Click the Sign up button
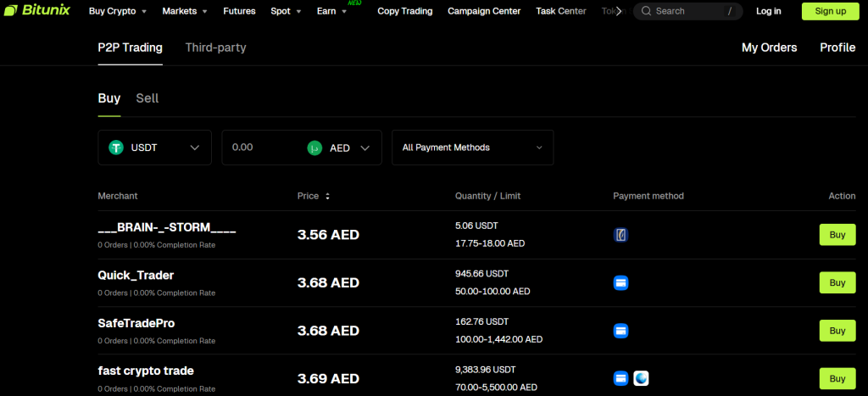The width and height of the screenshot is (868, 396). point(831,11)
